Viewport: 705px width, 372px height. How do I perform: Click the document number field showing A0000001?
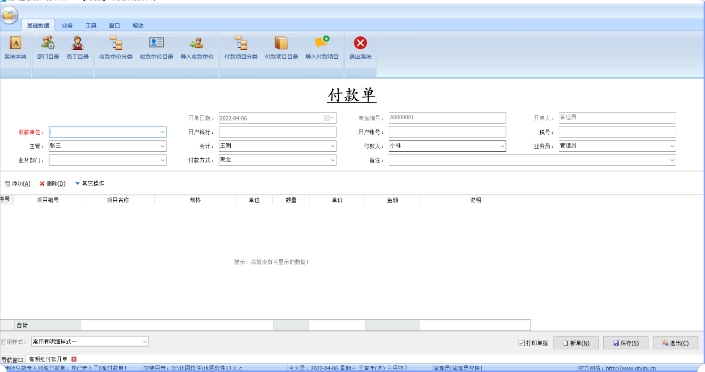(x=447, y=117)
